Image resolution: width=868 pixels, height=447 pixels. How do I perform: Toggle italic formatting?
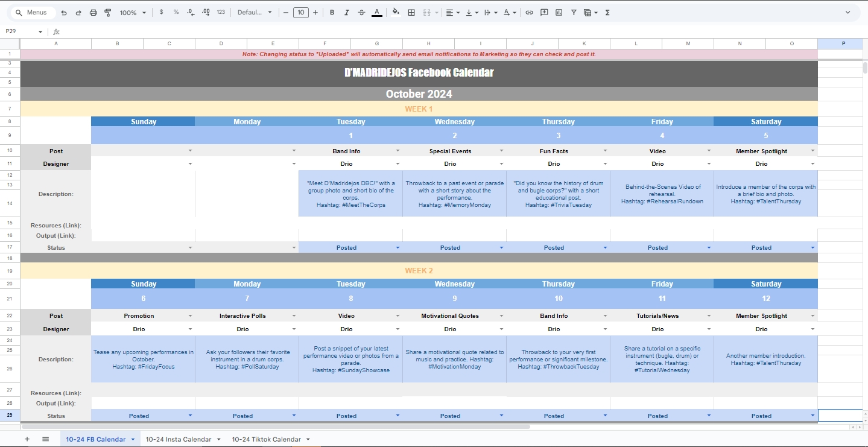[347, 12]
